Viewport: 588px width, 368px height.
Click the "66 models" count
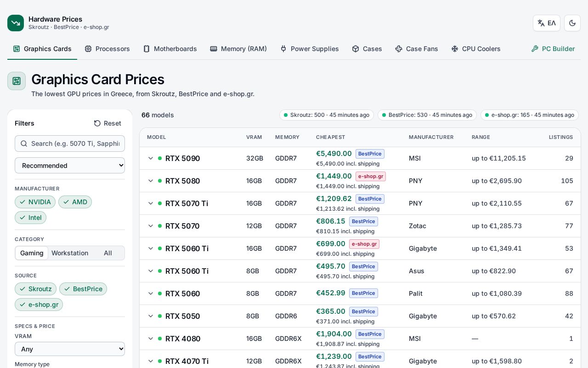click(x=158, y=115)
